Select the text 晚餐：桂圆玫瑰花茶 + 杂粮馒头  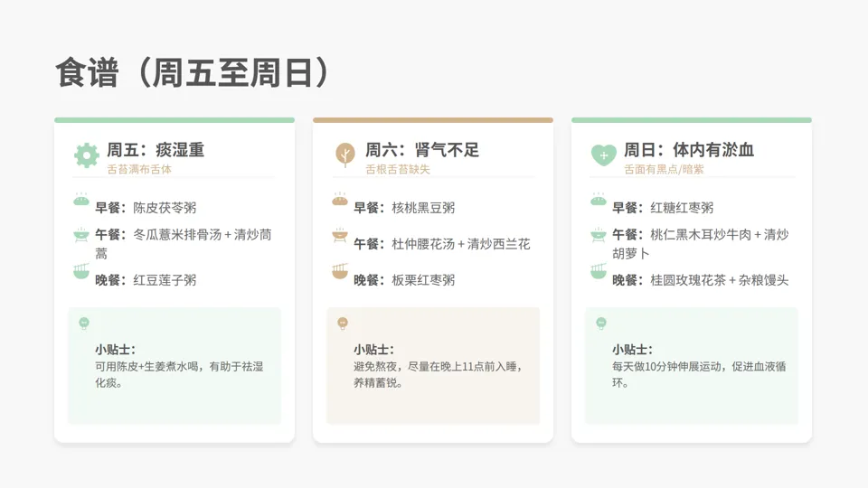coord(700,280)
